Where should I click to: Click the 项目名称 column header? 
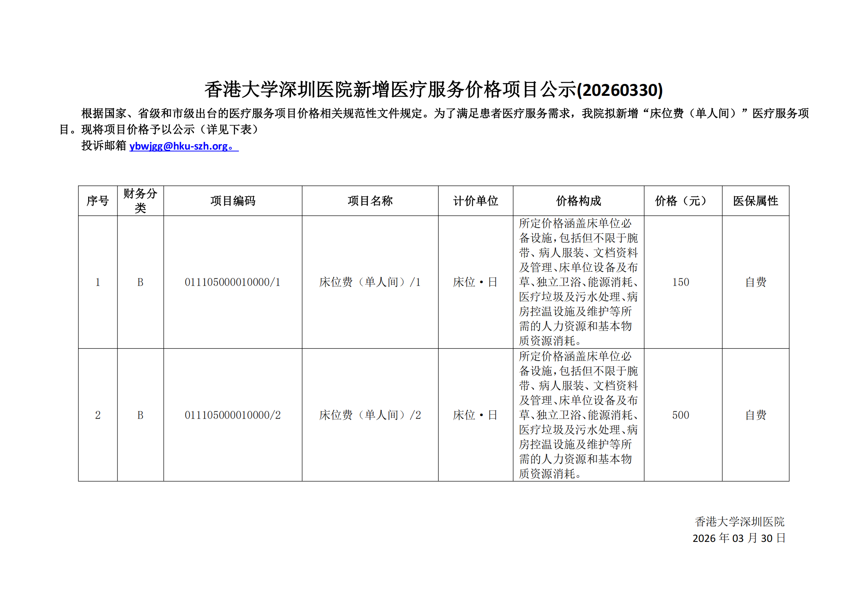(x=370, y=201)
